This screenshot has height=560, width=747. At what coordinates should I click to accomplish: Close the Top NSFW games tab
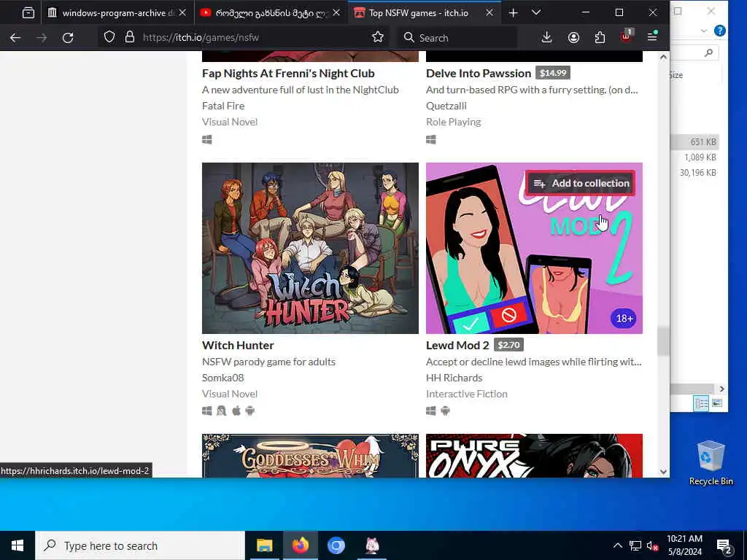(489, 13)
